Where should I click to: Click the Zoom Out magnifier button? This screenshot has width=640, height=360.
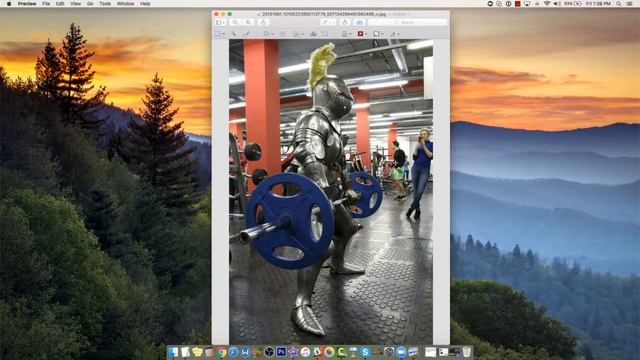point(235,22)
